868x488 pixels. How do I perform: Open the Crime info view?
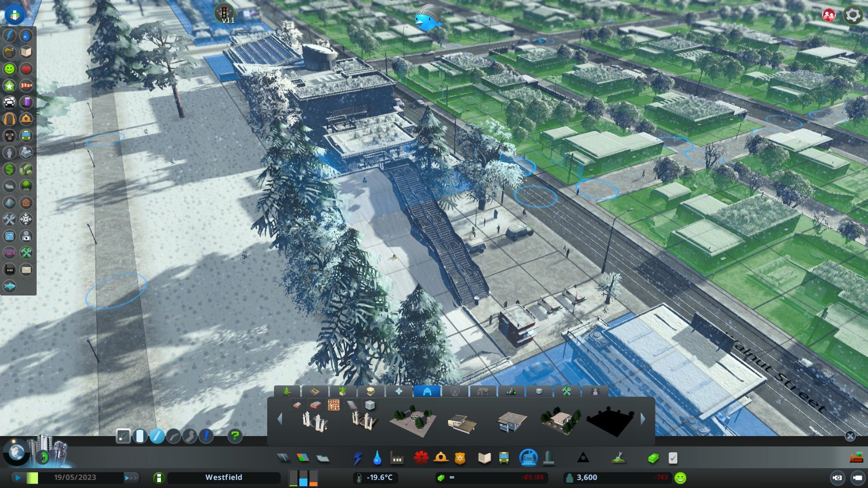tap(9, 136)
